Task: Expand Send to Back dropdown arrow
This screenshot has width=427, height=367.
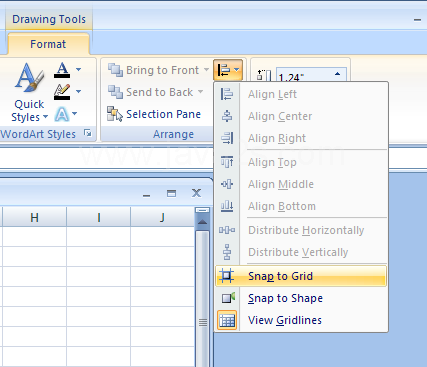Action: click(x=200, y=92)
